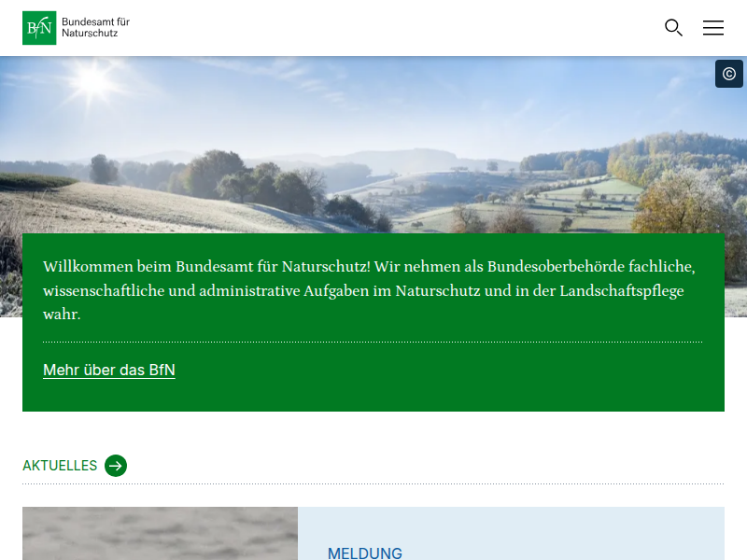Click the 'Bundesamt für Naturschutz' logo text

point(96,27)
